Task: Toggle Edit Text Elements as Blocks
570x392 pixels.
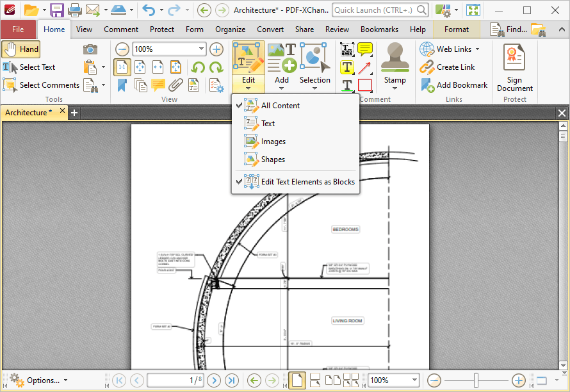Action: tap(295, 181)
